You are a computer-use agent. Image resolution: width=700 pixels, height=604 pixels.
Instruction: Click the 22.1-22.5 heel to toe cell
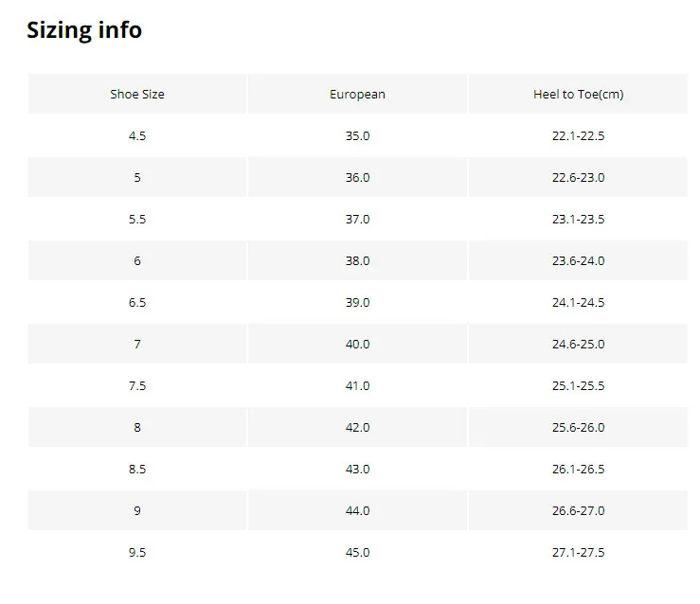click(578, 136)
